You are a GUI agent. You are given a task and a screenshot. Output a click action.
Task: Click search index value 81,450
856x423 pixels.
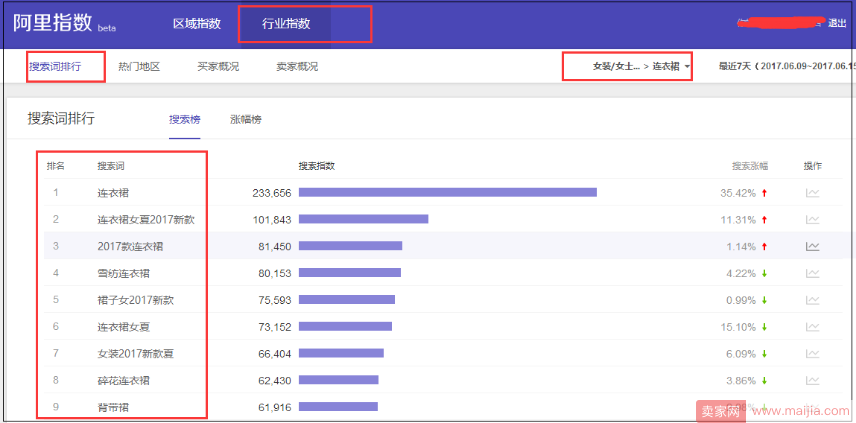[x=275, y=246]
